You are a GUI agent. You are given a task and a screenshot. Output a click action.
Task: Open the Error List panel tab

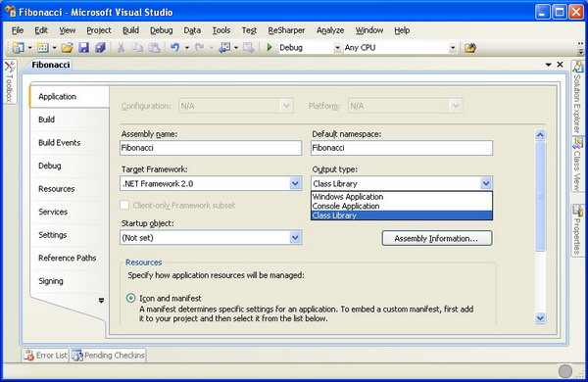45,356
